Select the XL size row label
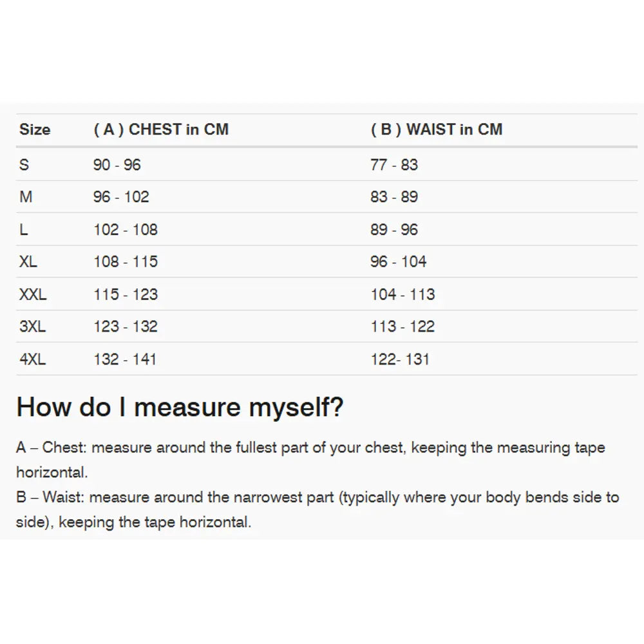 pos(28,262)
